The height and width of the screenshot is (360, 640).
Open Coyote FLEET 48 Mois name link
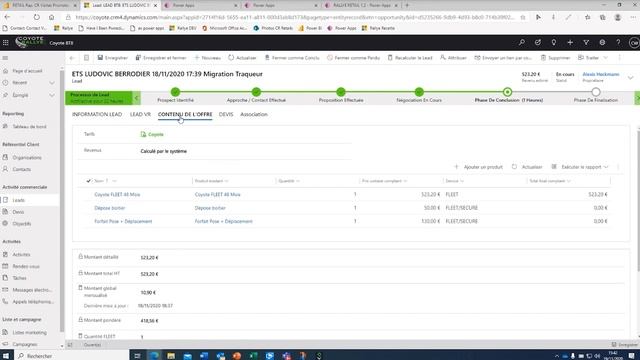click(117, 195)
